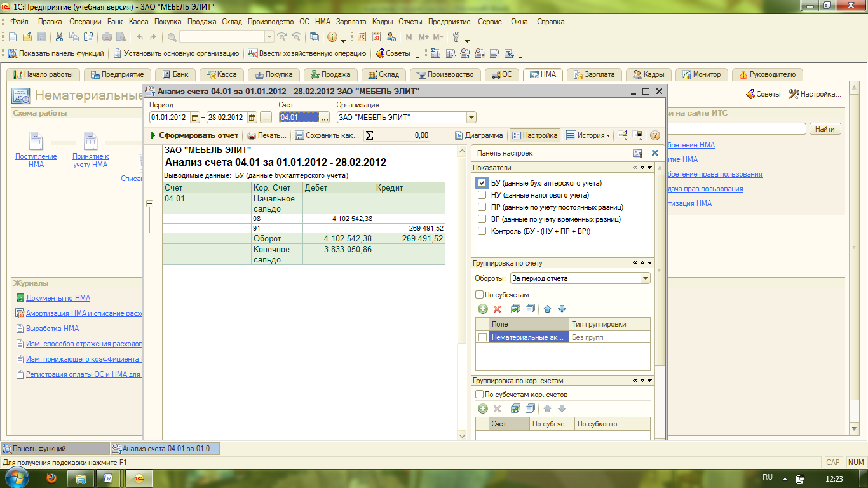Viewport: 868px width, 488px height.
Task: Click the Счет input field 04.01
Action: click(299, 118)
